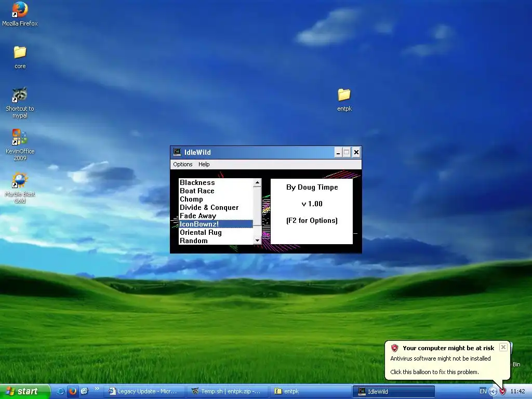This screenshot has height=399, width=532.
Task: Open the Help menu in IdleWild
Action: pyautogui.click(x=204, y=164)
